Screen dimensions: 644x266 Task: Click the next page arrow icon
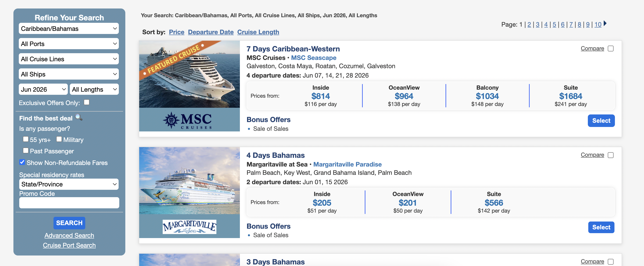[605, 23]
